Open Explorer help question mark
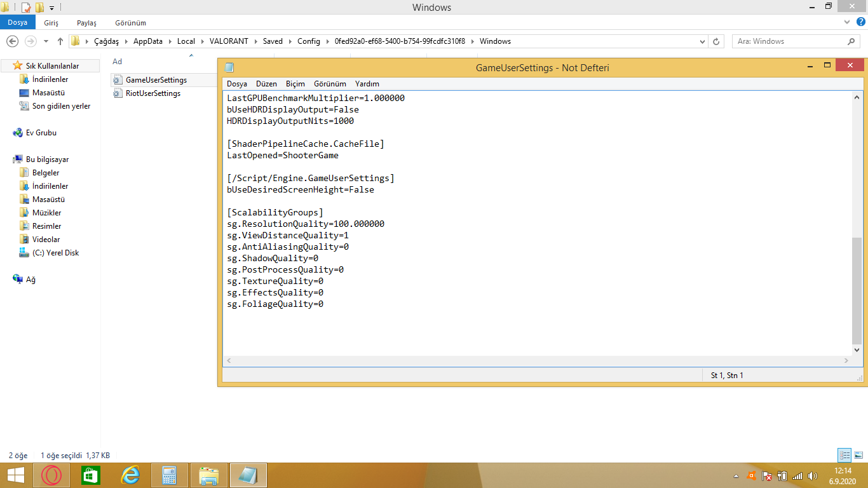The image size is (868, 488). tap(860, 22)
